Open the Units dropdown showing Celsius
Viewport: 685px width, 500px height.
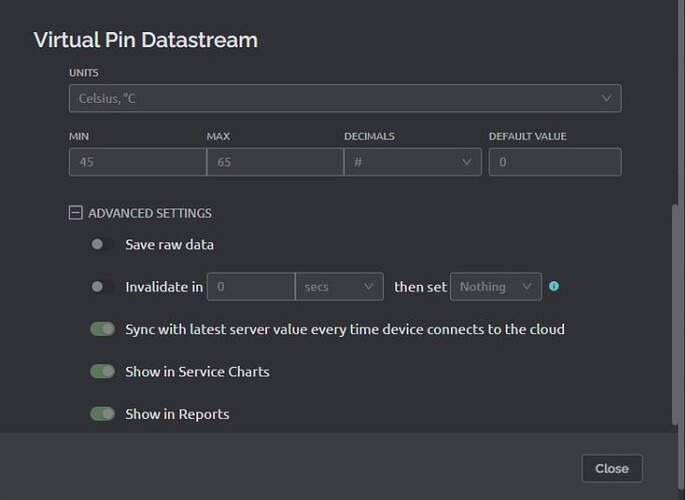pos(345,98)
